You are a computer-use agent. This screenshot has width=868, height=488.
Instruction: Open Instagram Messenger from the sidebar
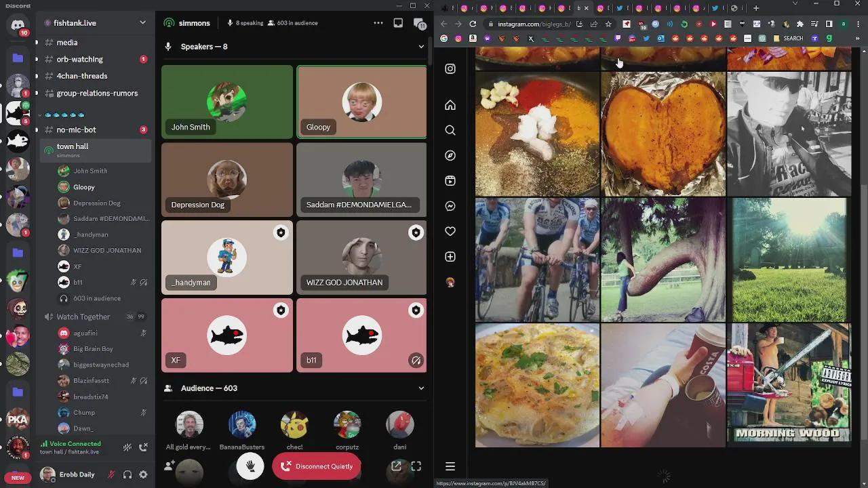point(450,206)
